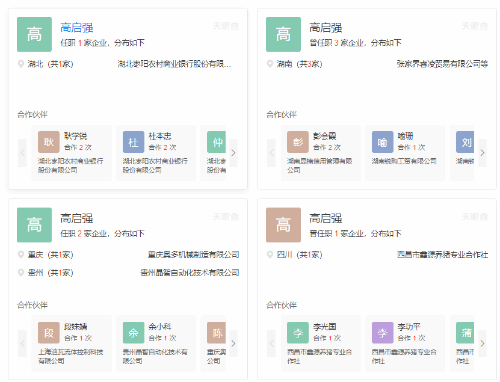Viewport: 500px width, 382px height.
Task: Show next partners in the 湖北 card
Action: coord(233,153)
